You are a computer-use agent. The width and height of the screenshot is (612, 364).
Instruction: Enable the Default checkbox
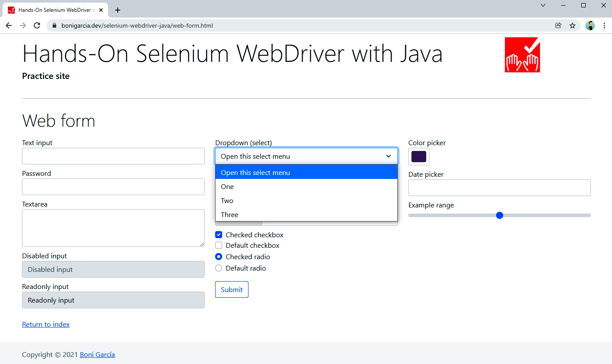point(219,246)
